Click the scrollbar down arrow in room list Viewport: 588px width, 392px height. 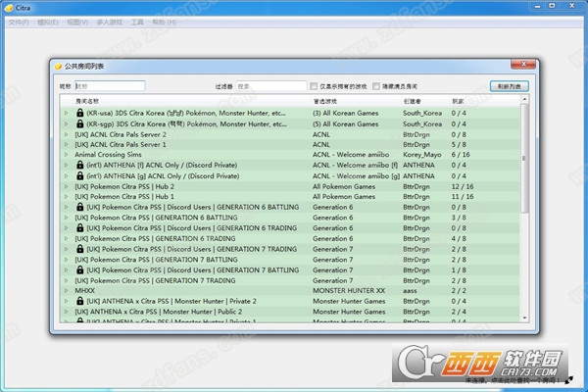[524, 318]
